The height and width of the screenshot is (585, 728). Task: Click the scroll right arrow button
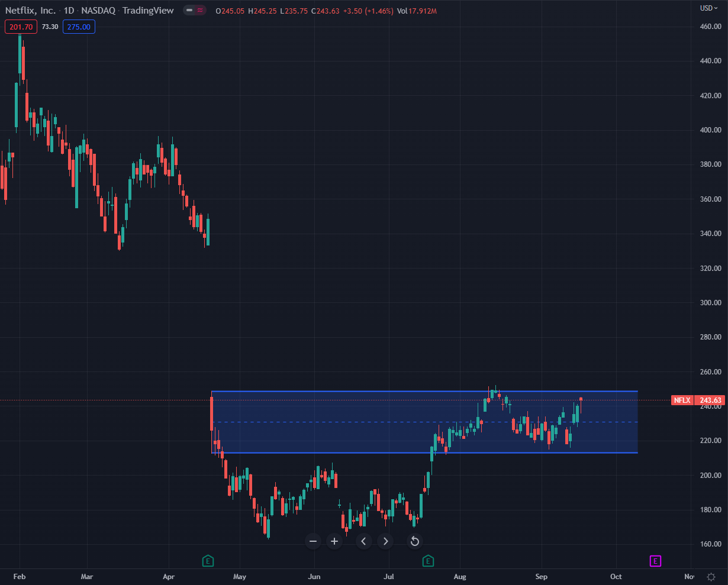tap(385, 541)
